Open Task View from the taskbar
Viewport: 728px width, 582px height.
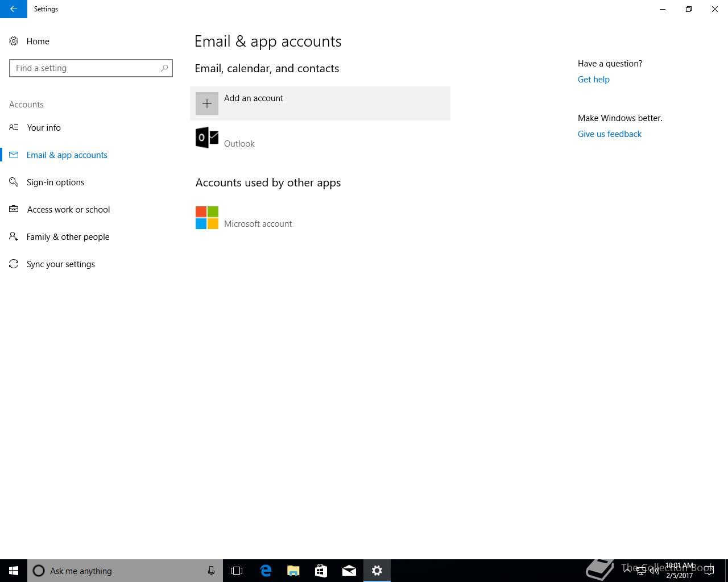(x=237, y=571)
